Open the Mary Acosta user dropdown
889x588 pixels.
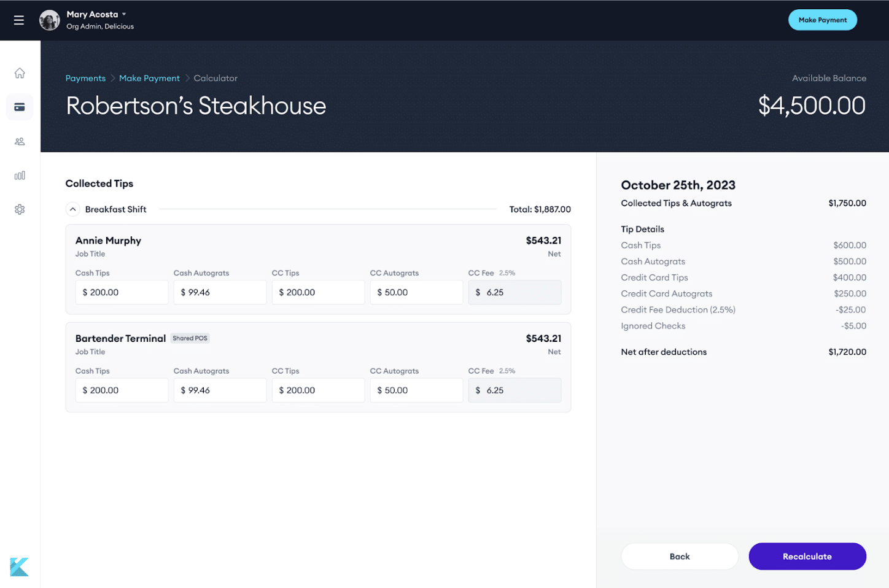point(124,14)
